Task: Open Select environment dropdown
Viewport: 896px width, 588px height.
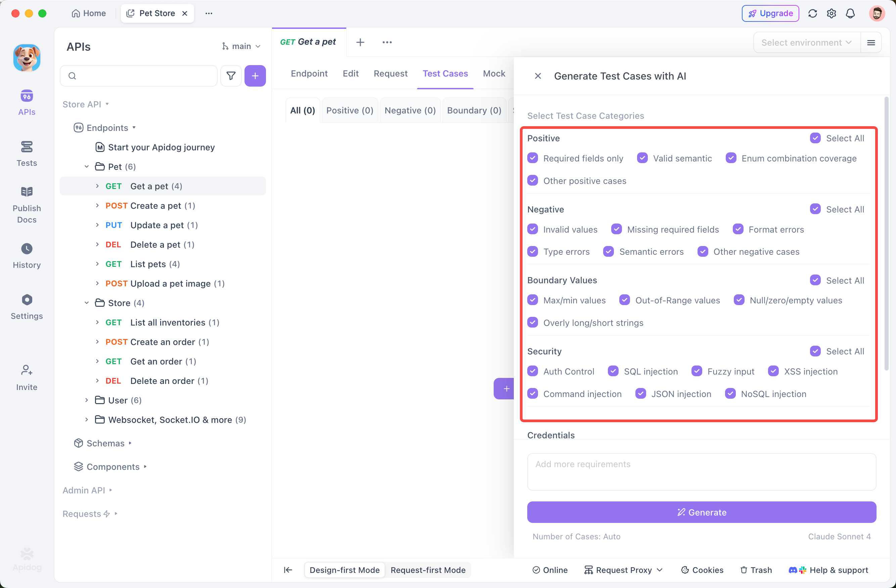Action: [x=806, y=43]
